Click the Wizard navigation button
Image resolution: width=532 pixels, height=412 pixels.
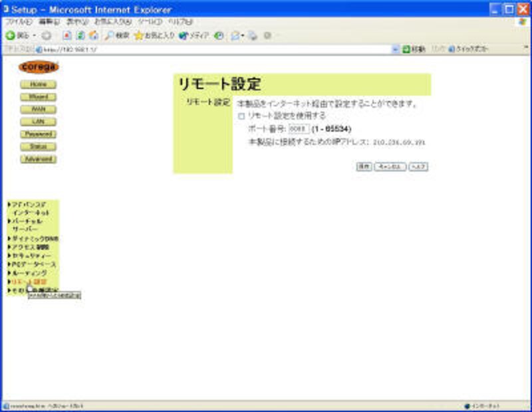point(38,97)
